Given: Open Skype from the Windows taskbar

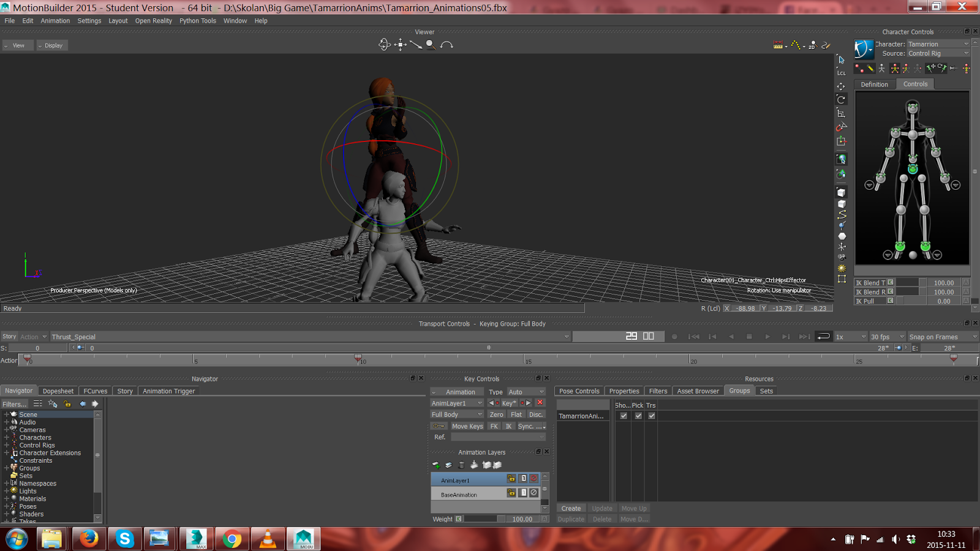Looking at the screenshot, I should [x=125, y=539].
